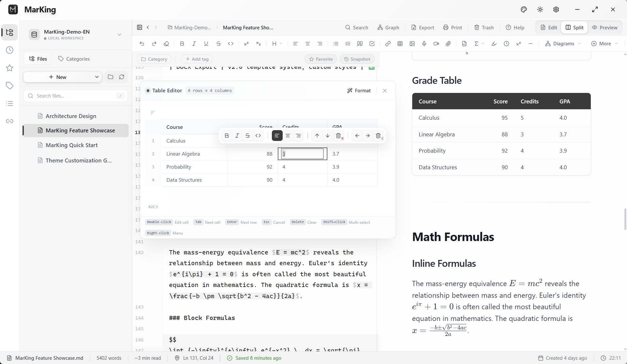The width and height of the screenshot is (627, 364).
Task: Click the Print button
Action: click(x=452, y=27)
